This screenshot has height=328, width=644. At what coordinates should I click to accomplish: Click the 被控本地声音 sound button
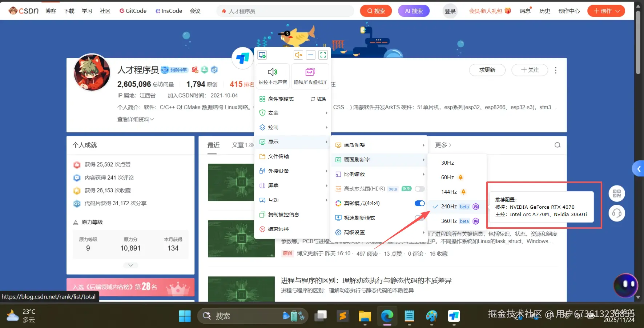click(x=273, y=76)
